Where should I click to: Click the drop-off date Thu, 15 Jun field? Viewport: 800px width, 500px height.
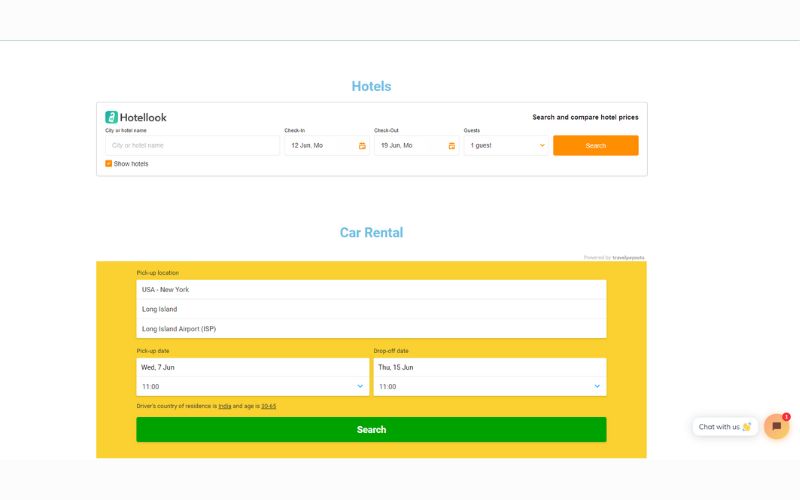point(490,367)
